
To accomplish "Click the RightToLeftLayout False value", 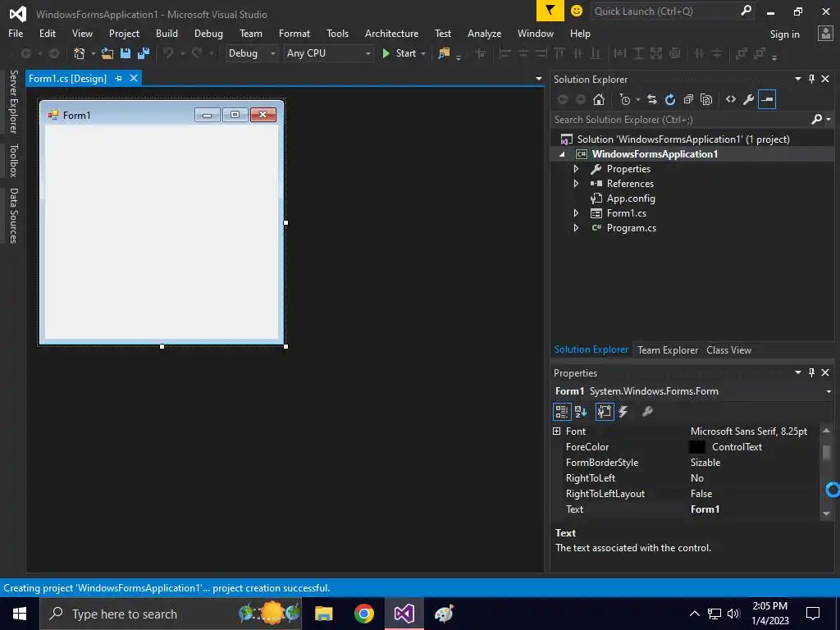I will click(x=701, y=493).
